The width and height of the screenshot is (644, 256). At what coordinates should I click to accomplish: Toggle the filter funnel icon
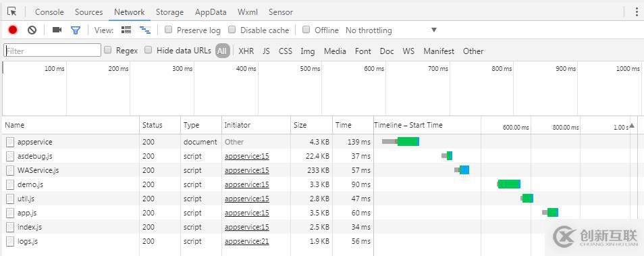(76, 30)
